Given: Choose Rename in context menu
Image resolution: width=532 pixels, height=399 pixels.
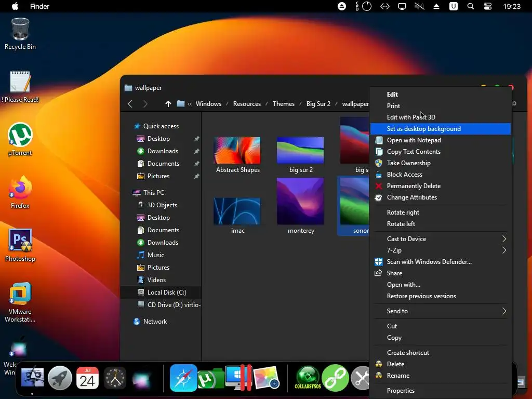Looking at the screenshot, I should pos(441,376).
